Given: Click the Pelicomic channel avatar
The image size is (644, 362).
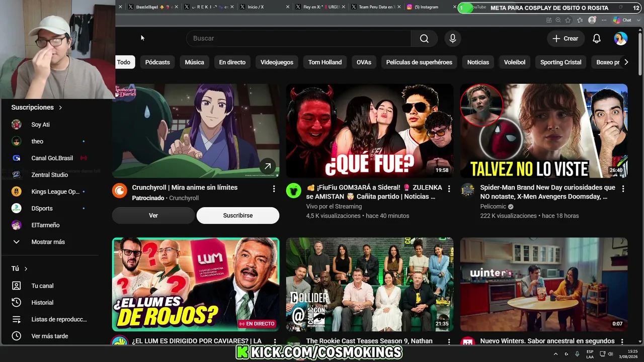Looking at the screenshot, I should pyautogui.click(x=468, y=191).
